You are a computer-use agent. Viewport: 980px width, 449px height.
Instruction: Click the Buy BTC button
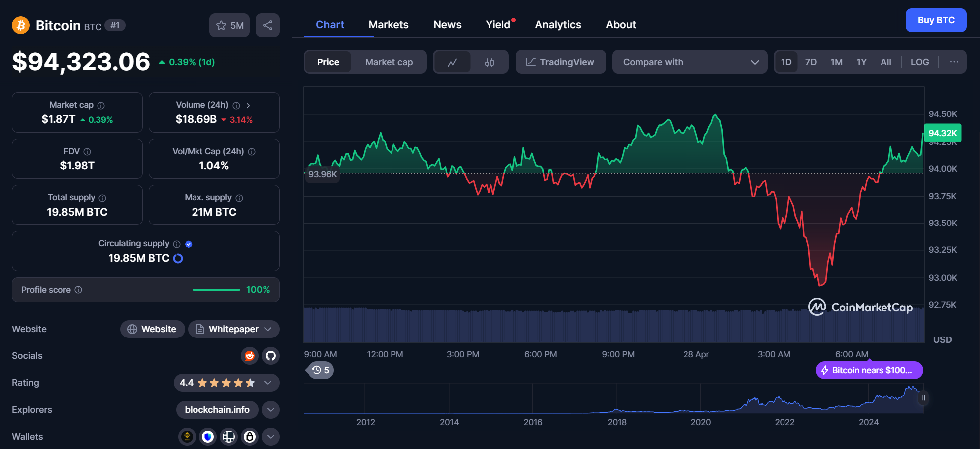pos(936,20)
